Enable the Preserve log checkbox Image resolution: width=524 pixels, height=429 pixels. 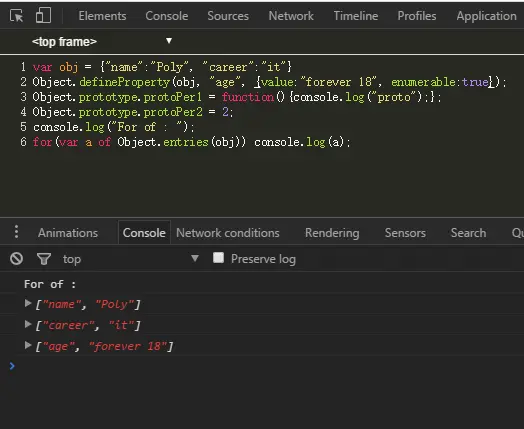click(x=219, y=258)
